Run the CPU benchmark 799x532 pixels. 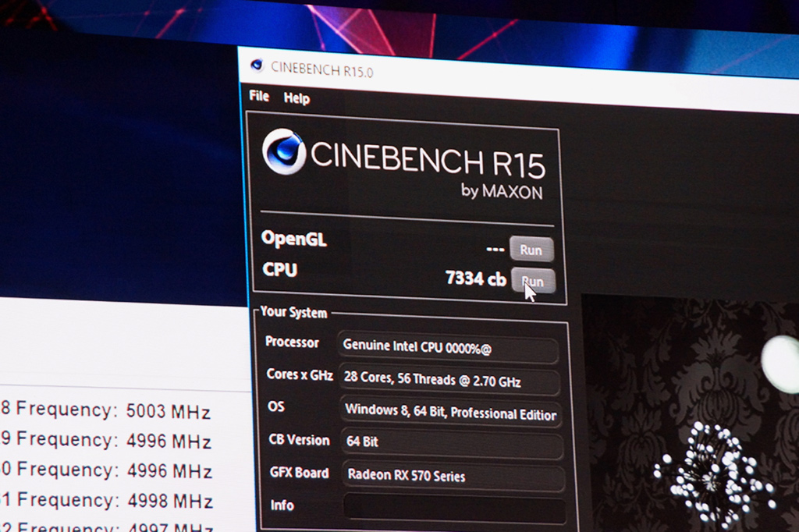coord(533,281)
